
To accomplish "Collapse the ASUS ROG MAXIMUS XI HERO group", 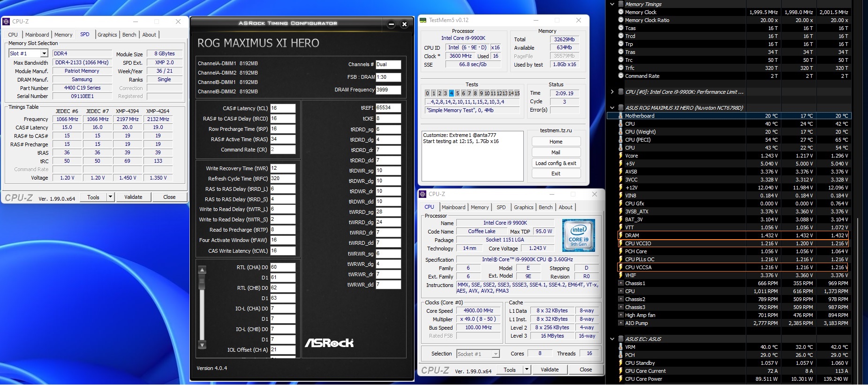I will 612,108.
